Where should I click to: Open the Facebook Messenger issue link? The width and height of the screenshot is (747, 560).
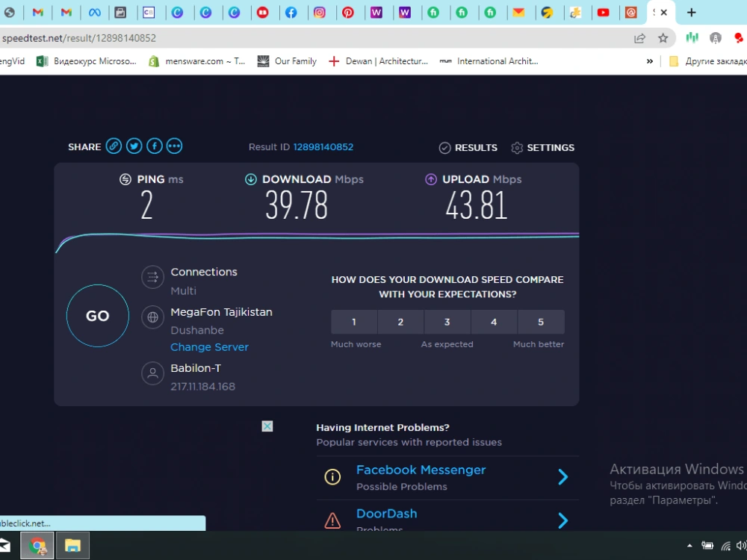click(421, 470)
